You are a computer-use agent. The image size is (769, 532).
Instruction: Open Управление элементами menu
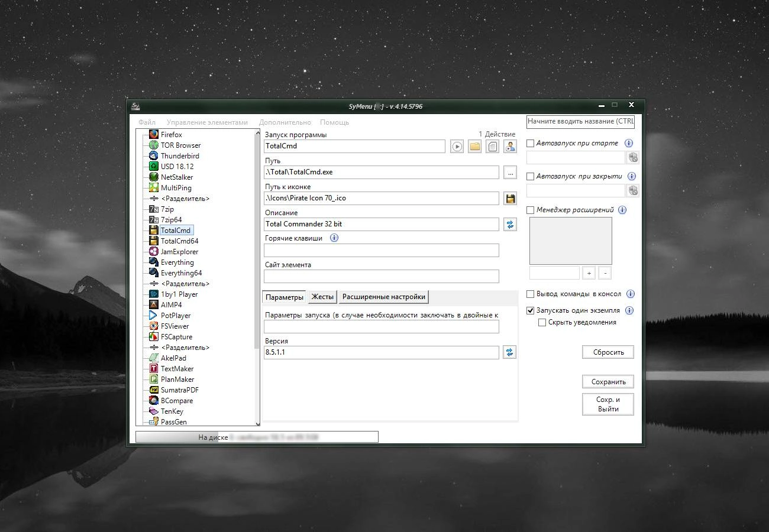(x=208, y=122)
